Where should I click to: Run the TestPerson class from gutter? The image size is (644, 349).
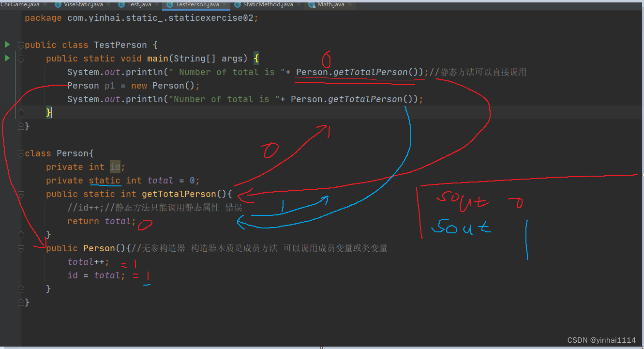click(x=7, y=45)
